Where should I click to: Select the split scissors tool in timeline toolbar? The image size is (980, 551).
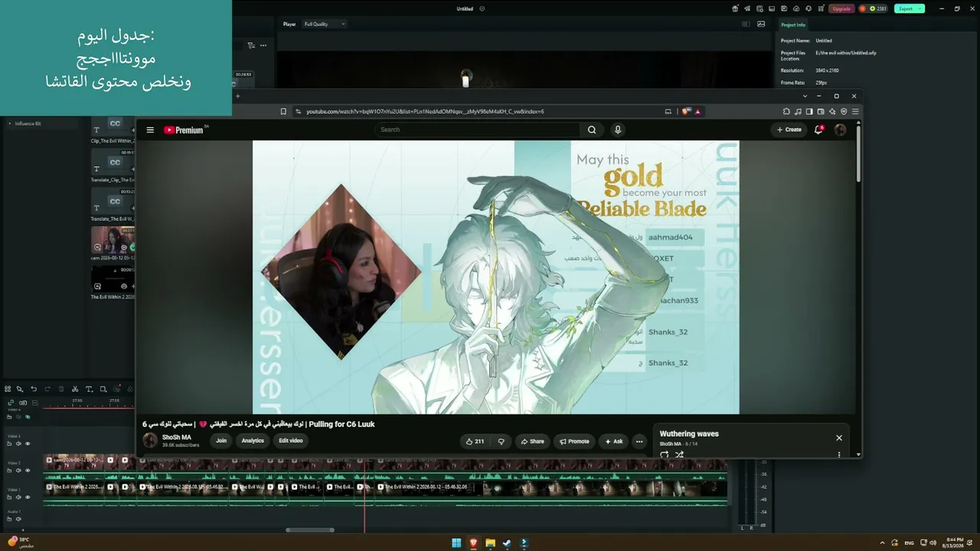pyautogui.click(x=75, y=390)
